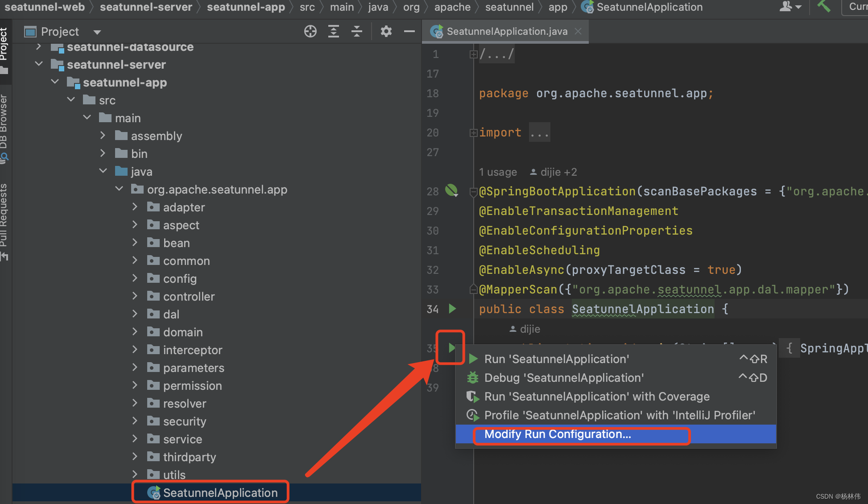Image resolution: width=868 pixels, height=504 pixels.
Task: Unfold the collapsed import block on line 20
Action: tap(473, 132)
